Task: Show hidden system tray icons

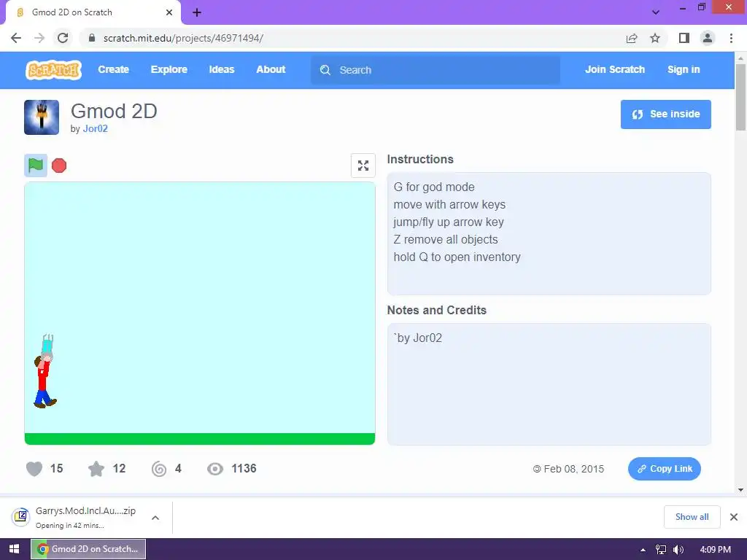Action: 643,550
